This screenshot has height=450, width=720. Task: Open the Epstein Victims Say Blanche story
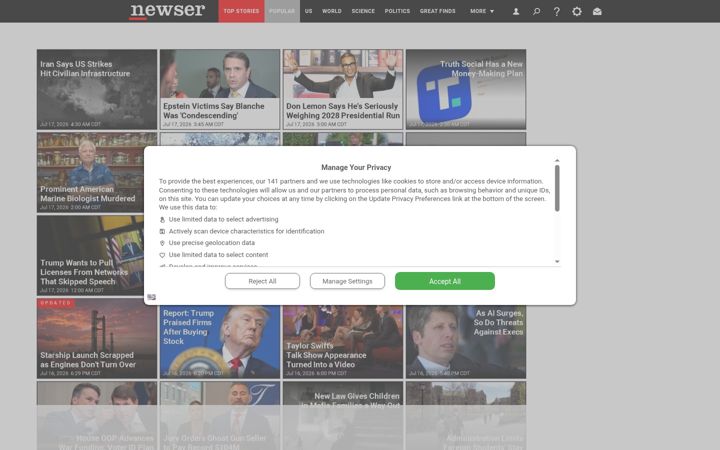tap(220, 90)
